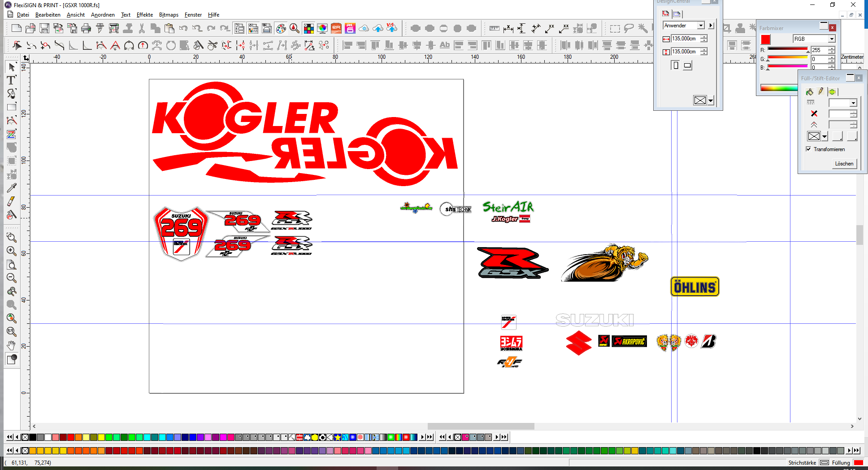Image resolution: width=868 pixels, height=470 pixels.
Task: Select the Text tool in left toolbox
Action: tap(11, 80)
